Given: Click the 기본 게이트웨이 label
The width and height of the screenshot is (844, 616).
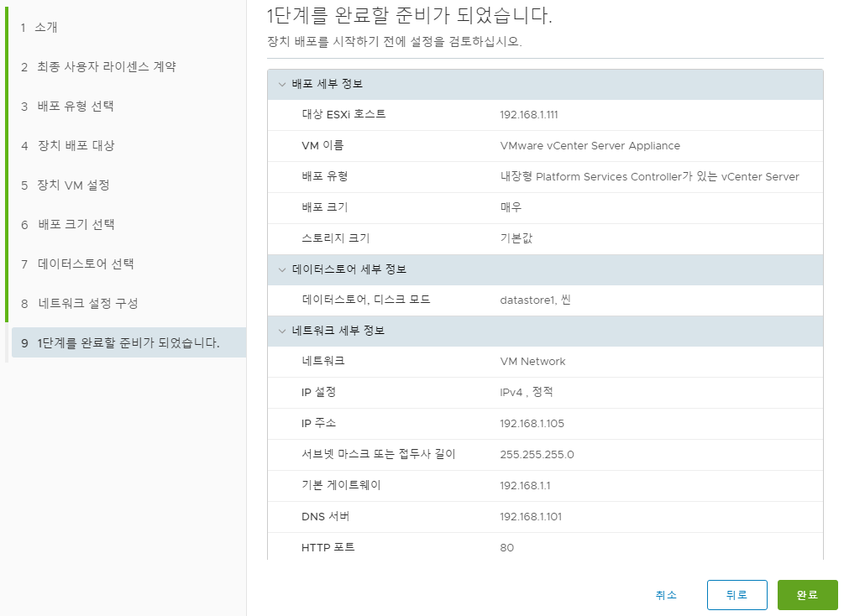Looking at the screenshot, I should [x=341, y=485].
